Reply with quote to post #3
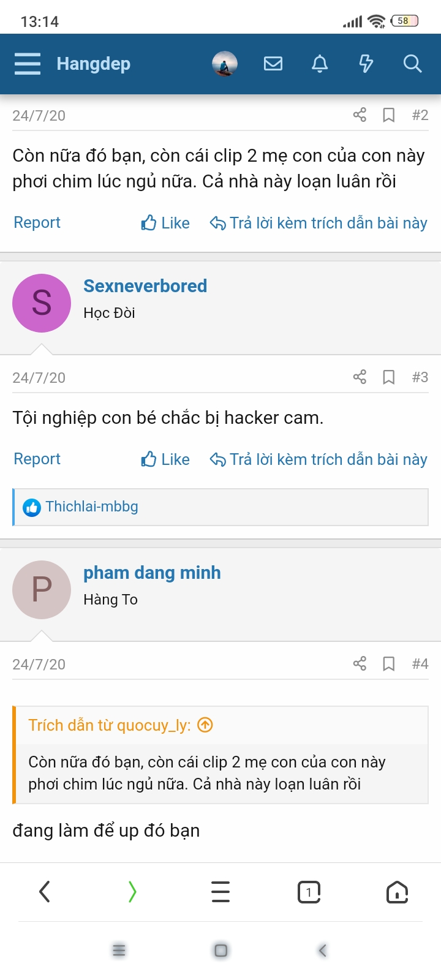Image resolution: width=441 pixels, height=980 pixels. tap(318, 459)
